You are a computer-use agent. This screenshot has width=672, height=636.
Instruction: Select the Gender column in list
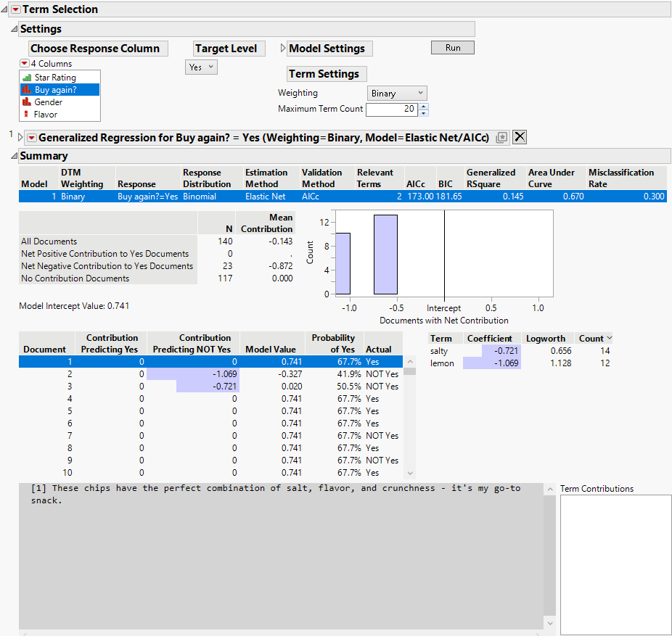(49, 102)
